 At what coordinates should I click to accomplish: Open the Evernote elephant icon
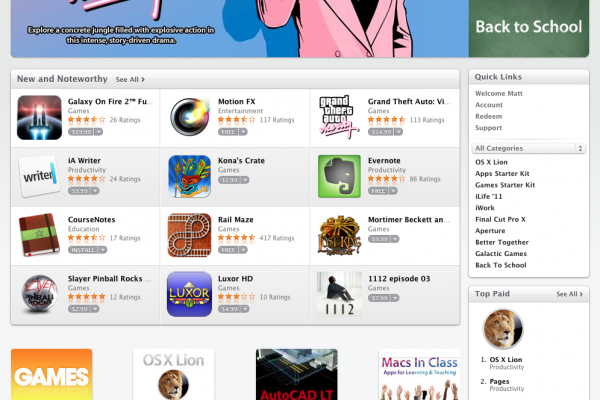coord(339,176)
